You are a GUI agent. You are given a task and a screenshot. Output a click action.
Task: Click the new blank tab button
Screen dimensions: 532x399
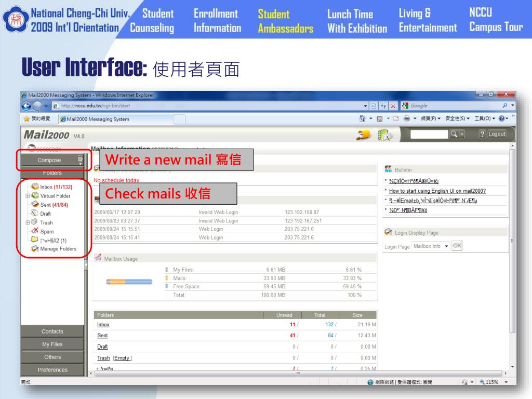(179, 119)
